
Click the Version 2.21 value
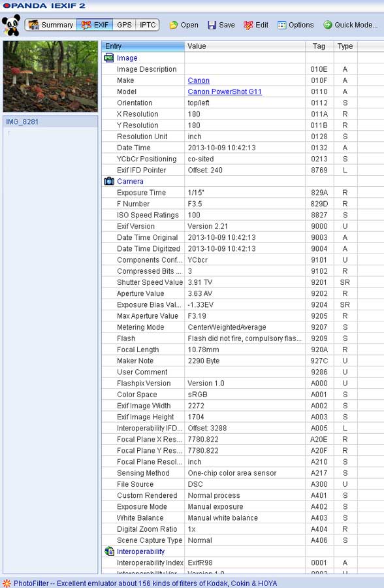(x=208, y=226)
